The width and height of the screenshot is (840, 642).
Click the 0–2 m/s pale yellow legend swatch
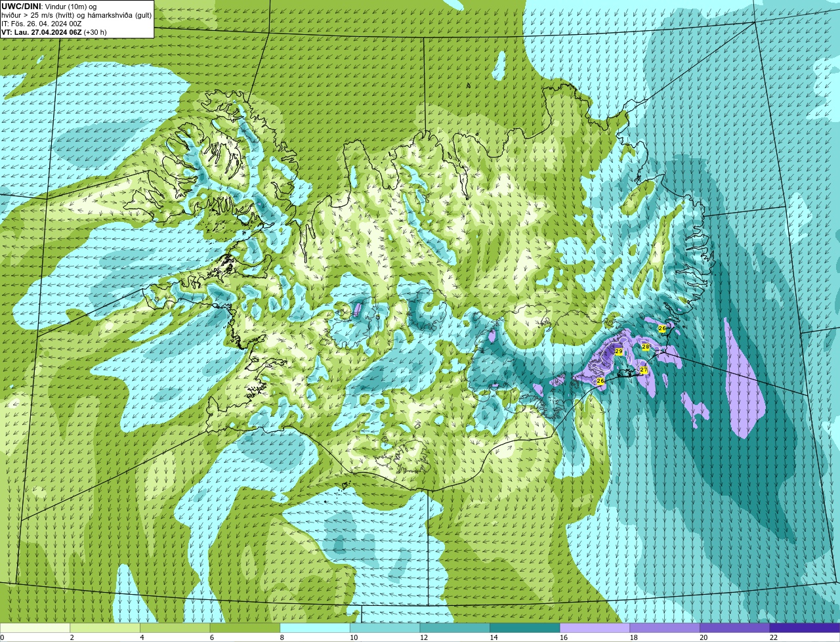(35, 628)
